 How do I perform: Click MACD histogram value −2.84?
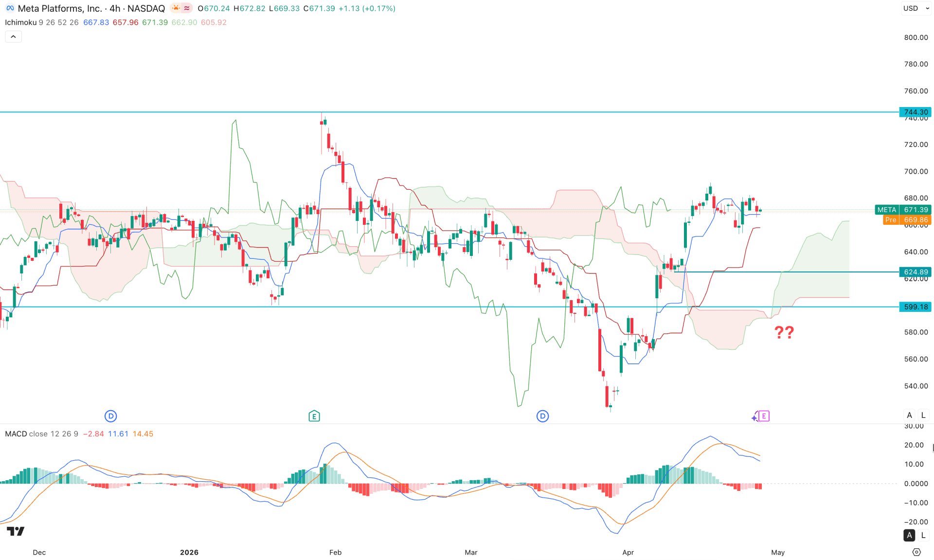click(x=93, y=434)
